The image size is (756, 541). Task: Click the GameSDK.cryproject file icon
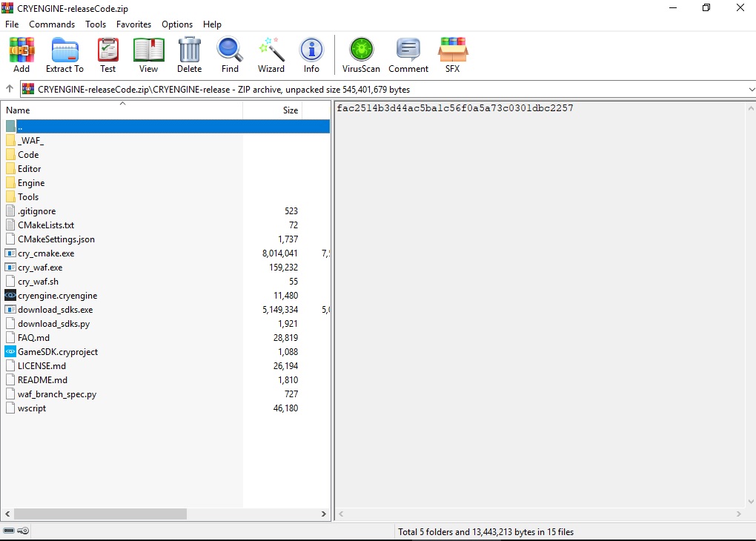click(10, 351)
